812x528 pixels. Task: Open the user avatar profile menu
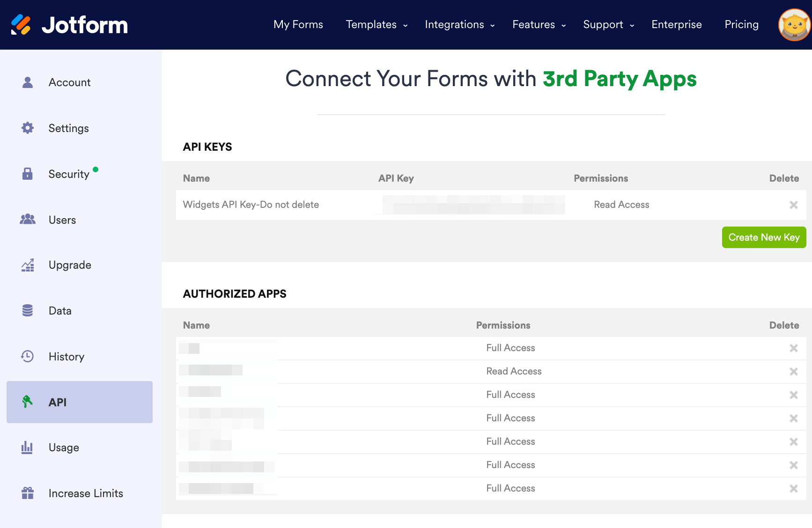click(x=795, y=25)
